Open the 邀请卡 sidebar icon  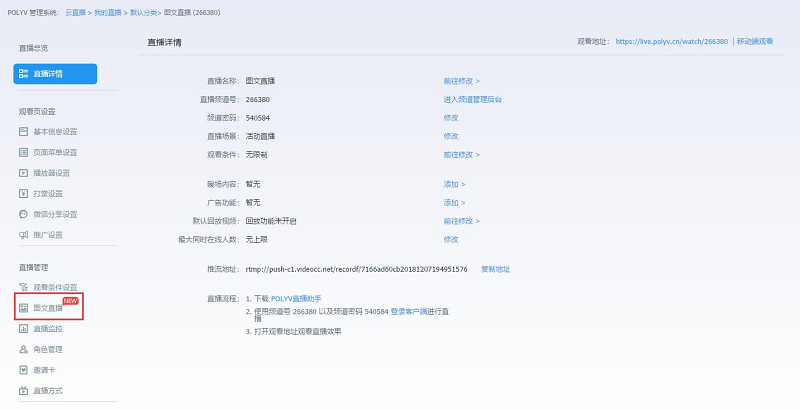24,370
